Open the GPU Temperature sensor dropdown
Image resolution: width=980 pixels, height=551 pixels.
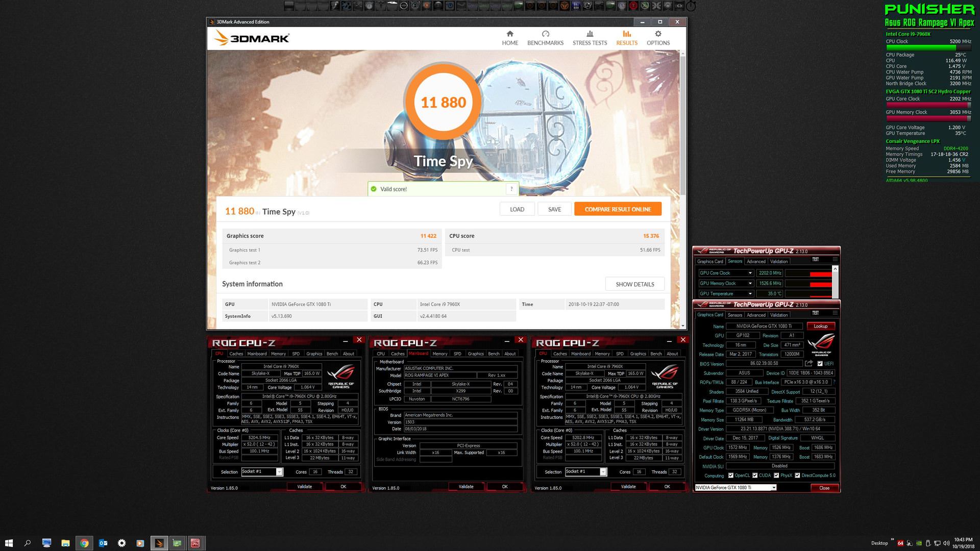750,293
